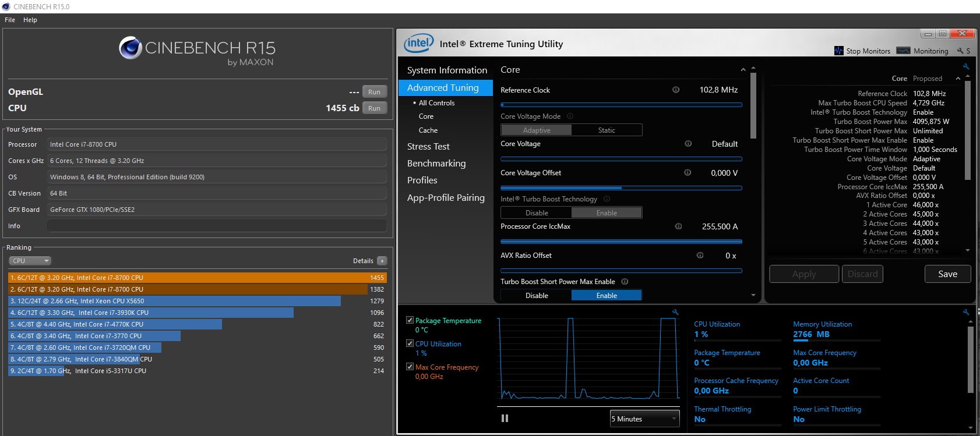The width and height of the screenshot is (980, 436).
Task: Set Core Voltage Mode to Adaptive
Action: click(x=537, y=130)
